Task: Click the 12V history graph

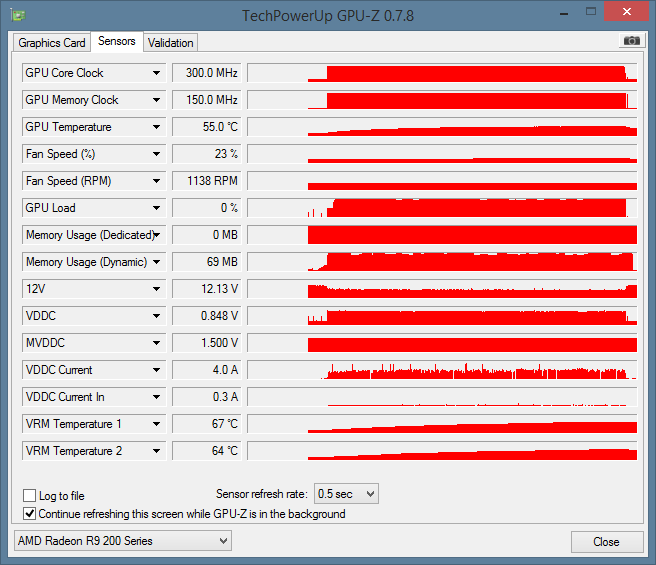Action: pos(442,289)
